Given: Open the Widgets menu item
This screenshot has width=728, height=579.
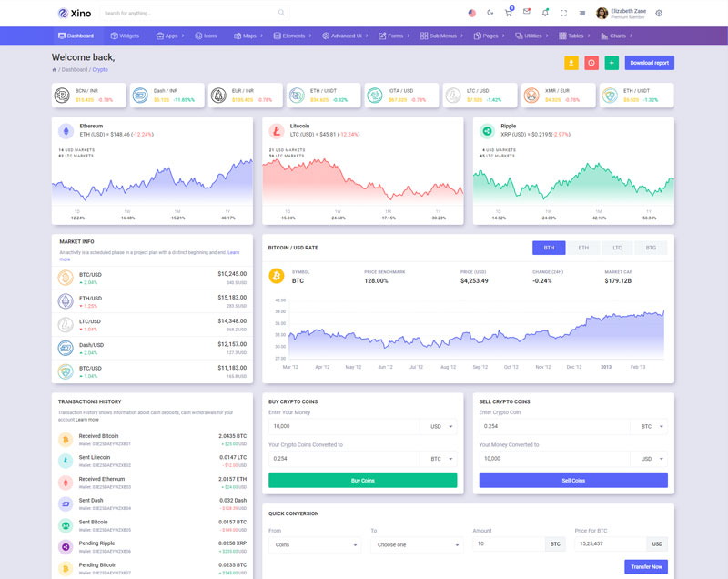Looking at the screenshot, I should coord(125,36).
